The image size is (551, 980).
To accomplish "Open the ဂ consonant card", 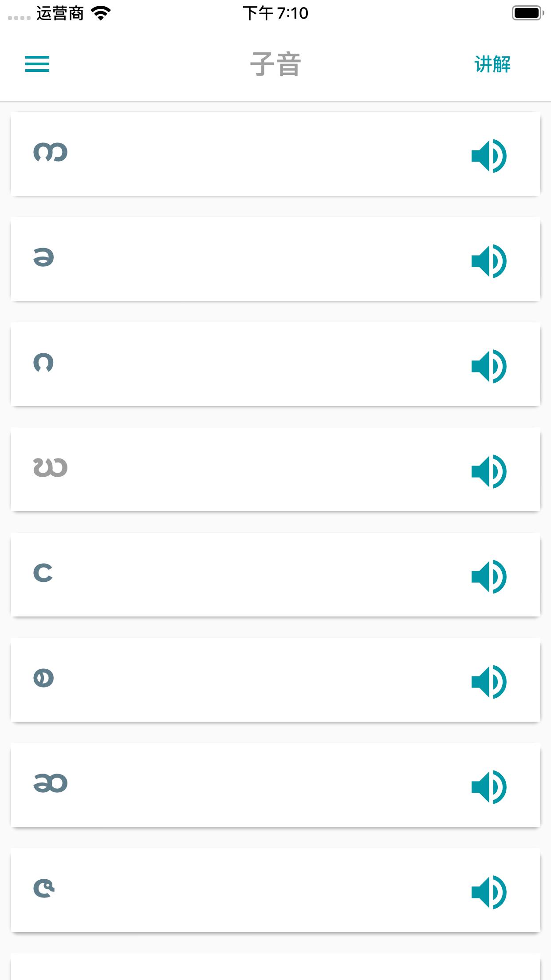I will [x=275, y=364].
